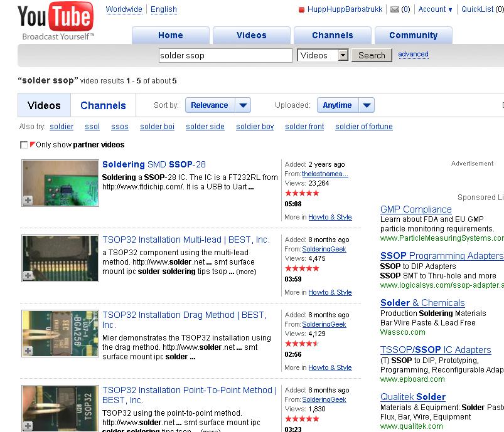Open TSOP32 Installation Drag Method title link
Image resolution: width=504 pixels, height=432 pixels.
185,320
